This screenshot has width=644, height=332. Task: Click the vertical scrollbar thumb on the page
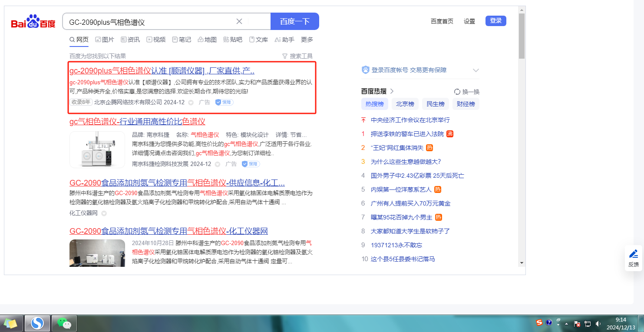tap(522, 36)
